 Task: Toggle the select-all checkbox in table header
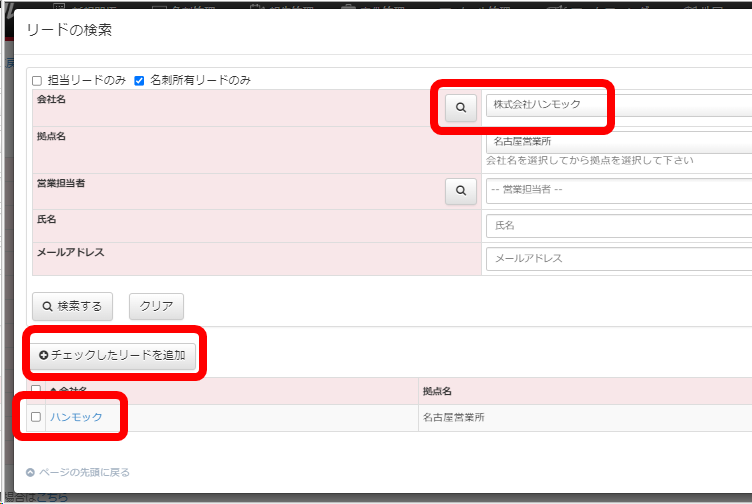36,390
